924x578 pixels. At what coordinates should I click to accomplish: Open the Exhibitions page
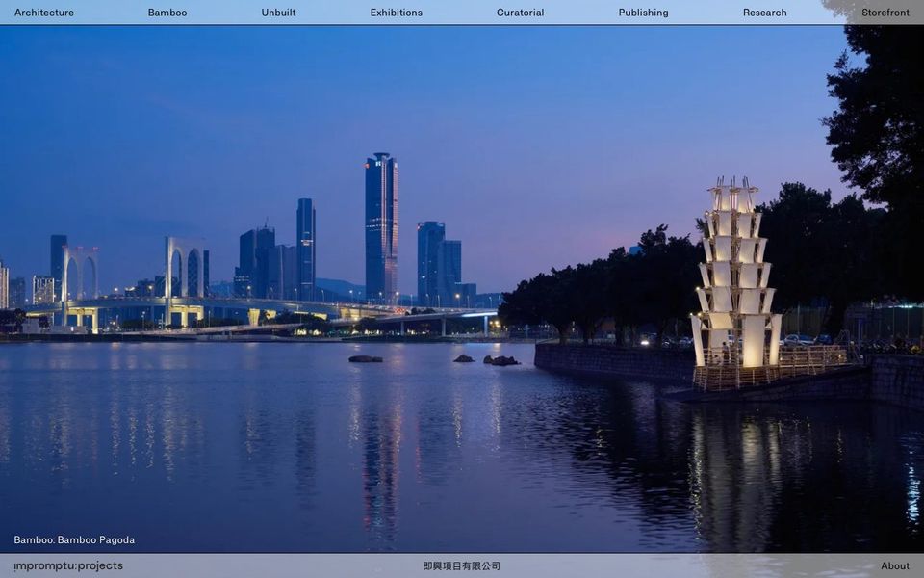tap(396, 13)
